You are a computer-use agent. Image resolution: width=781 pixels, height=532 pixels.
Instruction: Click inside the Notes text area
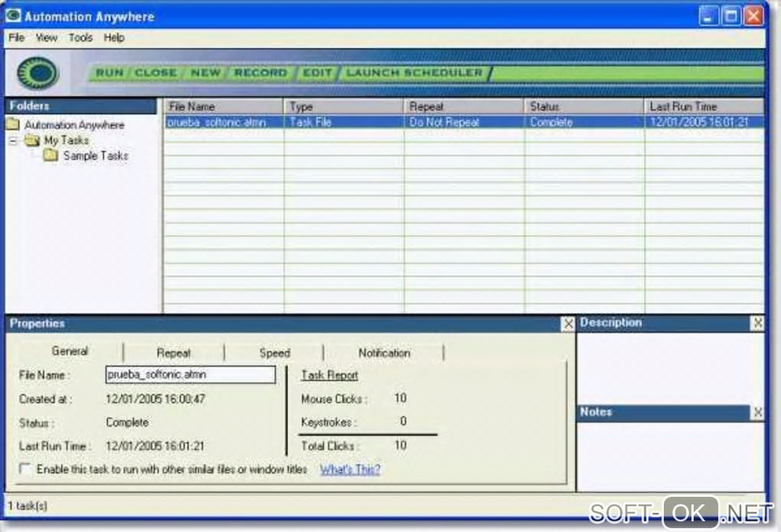[x=670, y=455]
